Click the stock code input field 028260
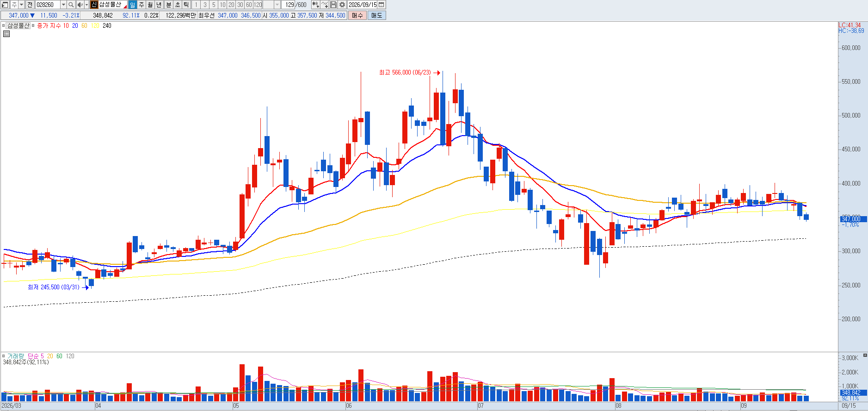The width and height of the screenshot is (868, 411). [x=48, y=5]
